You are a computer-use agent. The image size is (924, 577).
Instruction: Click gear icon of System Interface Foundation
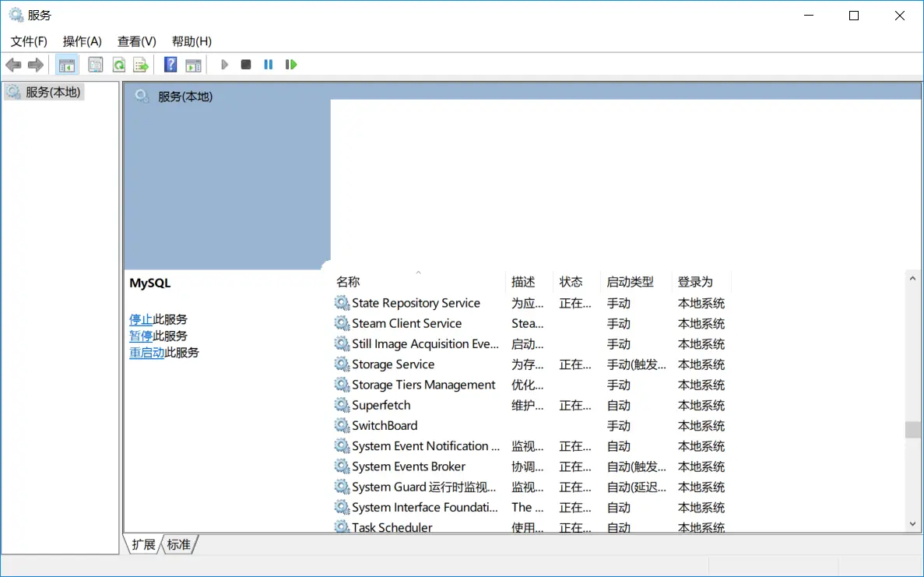click(342, 508)
